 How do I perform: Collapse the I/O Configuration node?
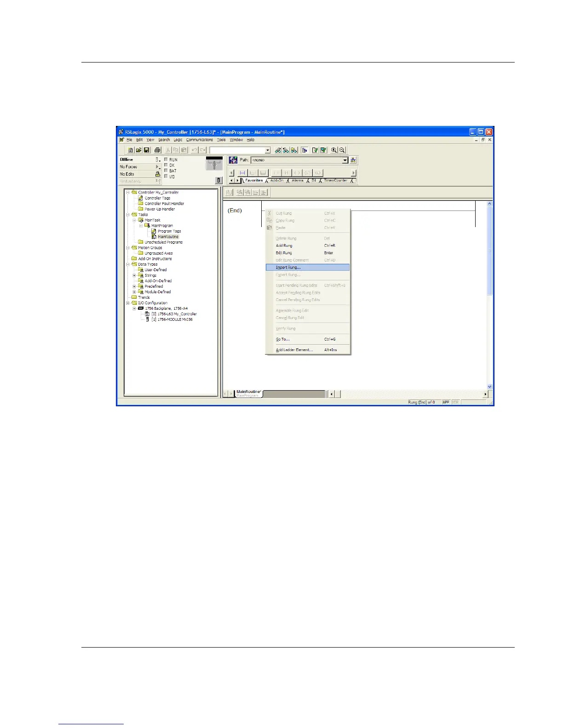click(128, 303)
